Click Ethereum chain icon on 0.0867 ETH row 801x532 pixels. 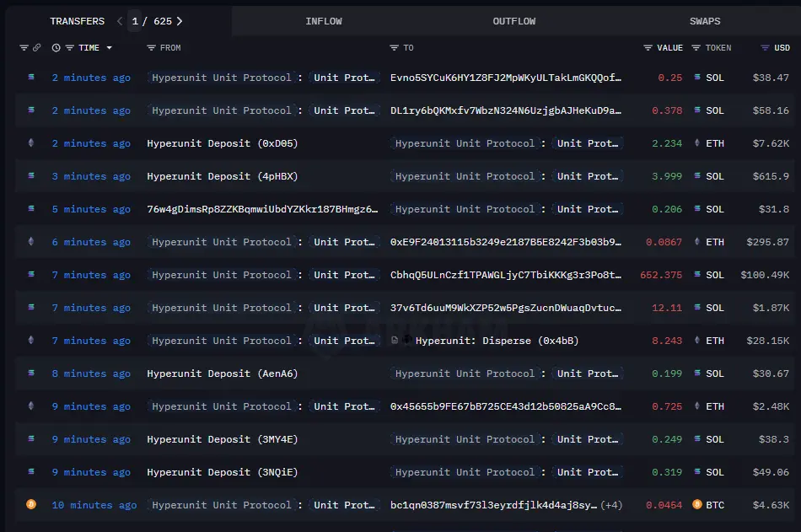pyautogui.click(x=31, y=242)
